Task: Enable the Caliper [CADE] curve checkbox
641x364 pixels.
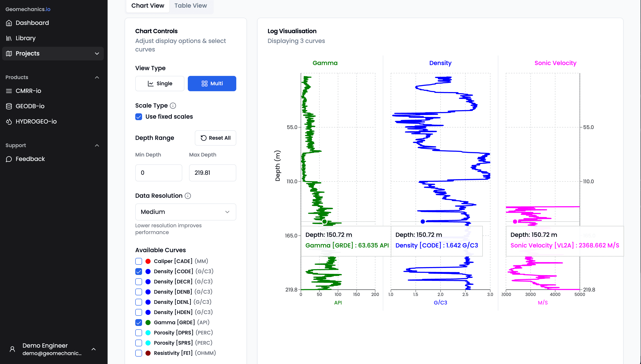Action: coord(139,261)
